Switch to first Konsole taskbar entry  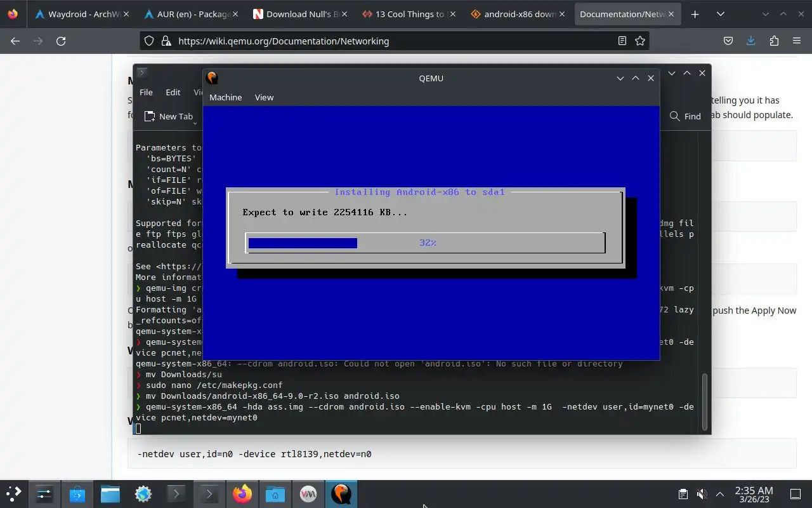[176, 493]
